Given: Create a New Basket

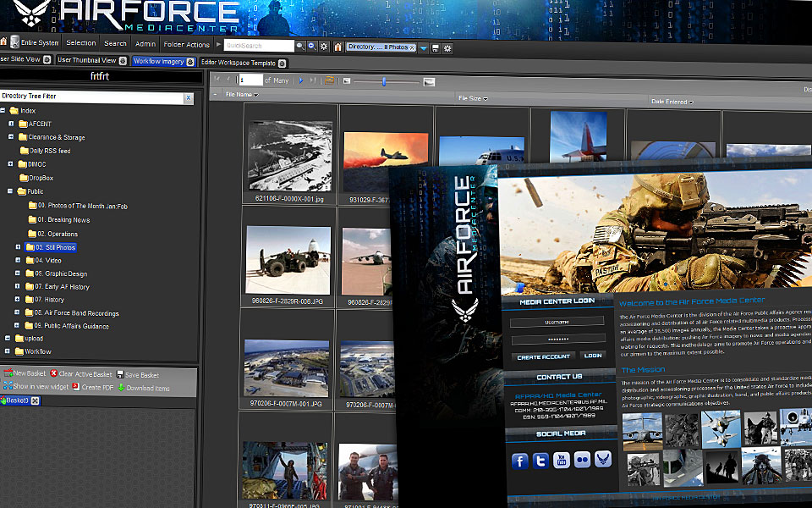Looking at the screenshot, I should [25, 373].
